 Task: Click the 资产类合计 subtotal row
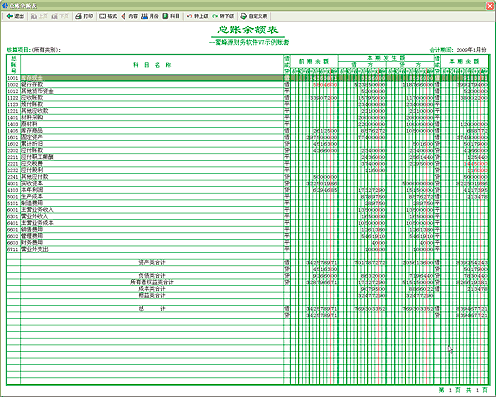pos(247,262)
